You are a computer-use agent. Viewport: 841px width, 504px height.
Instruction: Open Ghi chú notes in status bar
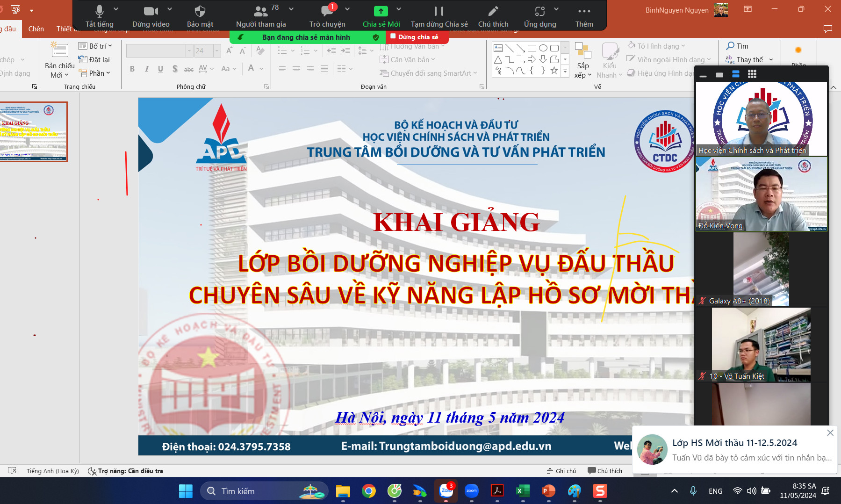coord(561,471)
